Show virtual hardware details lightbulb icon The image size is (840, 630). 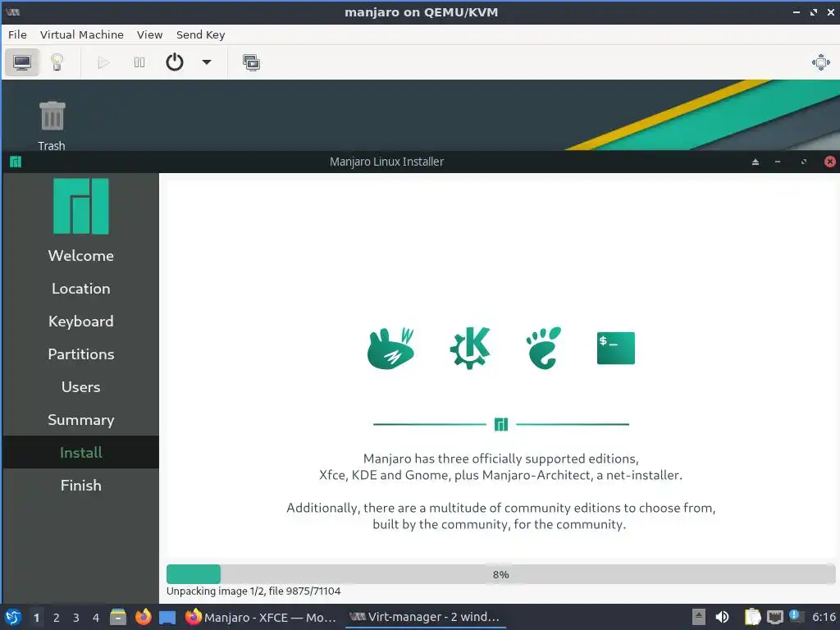[x=57, y=62]
